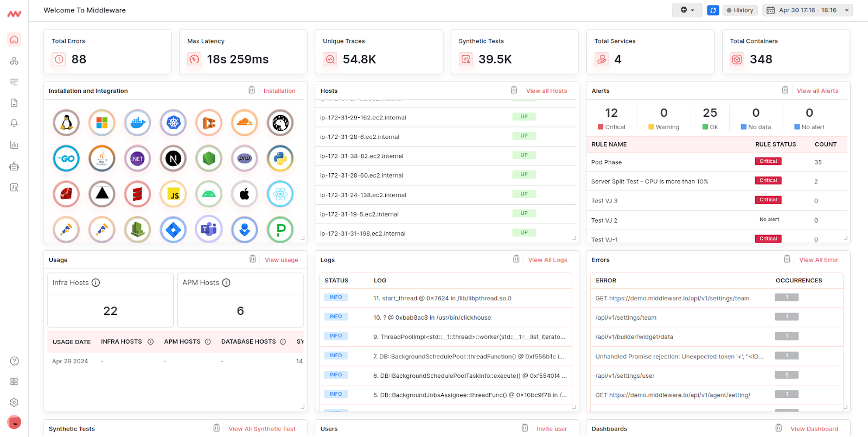Click error /api/v1/builder/widget/data row
Image resolution: width=868 pixels, height=437 pixels.
(x=716, y=337)
